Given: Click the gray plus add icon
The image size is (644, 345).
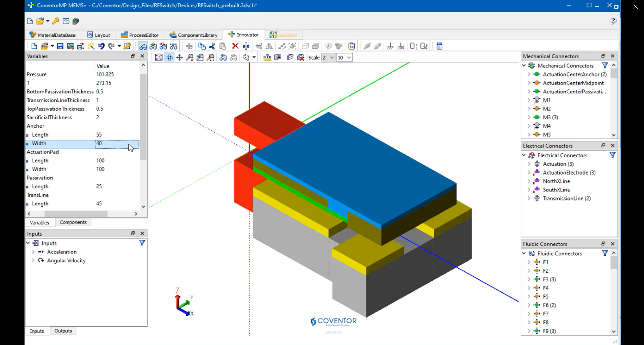Looking at the screenshot, I should pyautogui.click(x=189, y=46).
